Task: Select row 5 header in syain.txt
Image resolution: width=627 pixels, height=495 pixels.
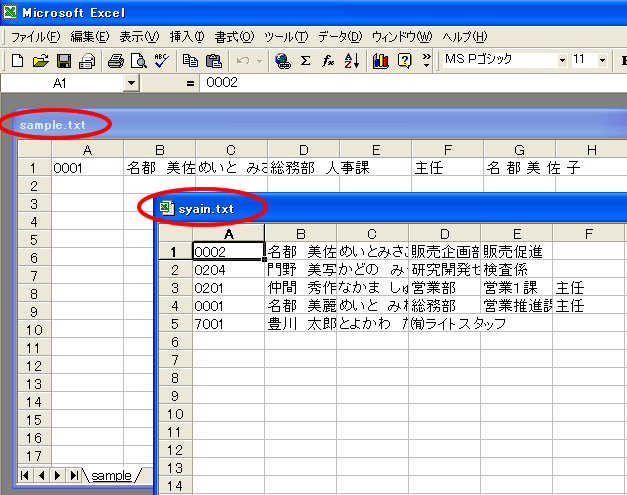Action: click(175, 324)
